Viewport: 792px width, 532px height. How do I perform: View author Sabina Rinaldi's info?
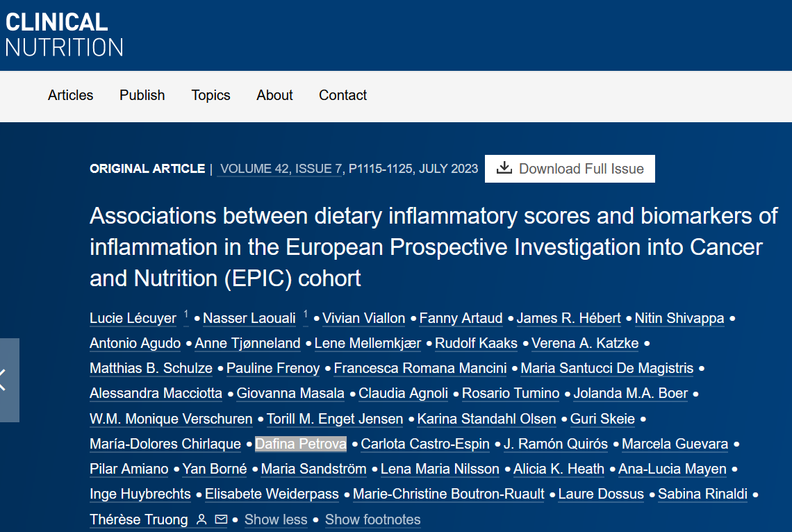tap(702, 494)
